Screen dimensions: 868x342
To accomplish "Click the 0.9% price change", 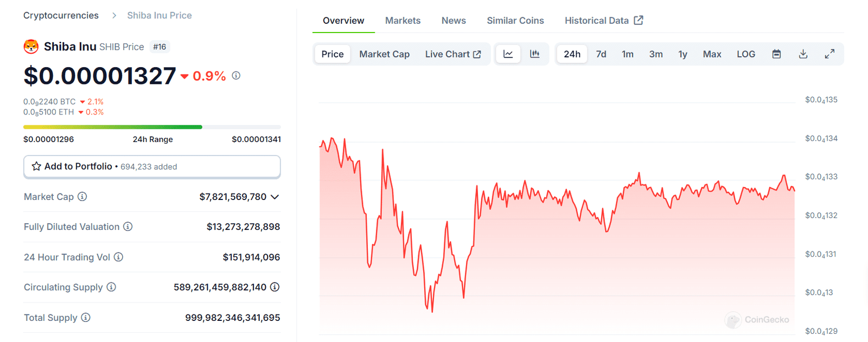I will [x=203, y=76].
